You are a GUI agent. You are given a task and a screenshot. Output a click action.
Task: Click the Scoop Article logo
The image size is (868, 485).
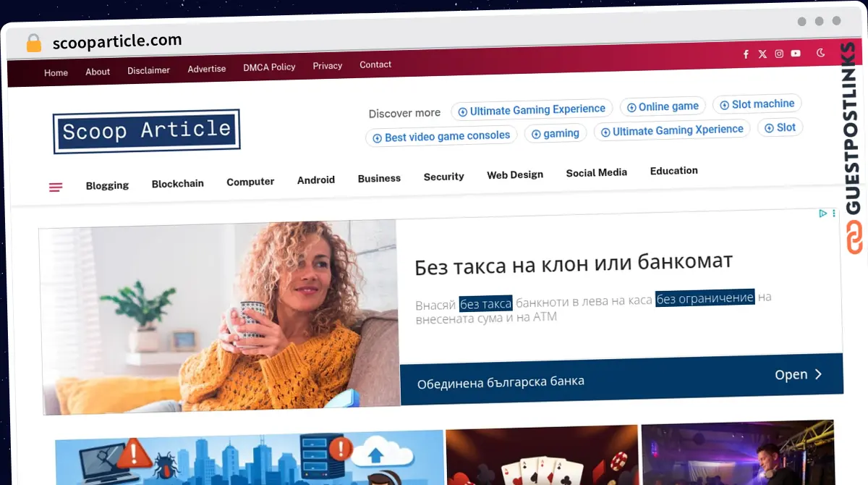[x=146, y=131]
